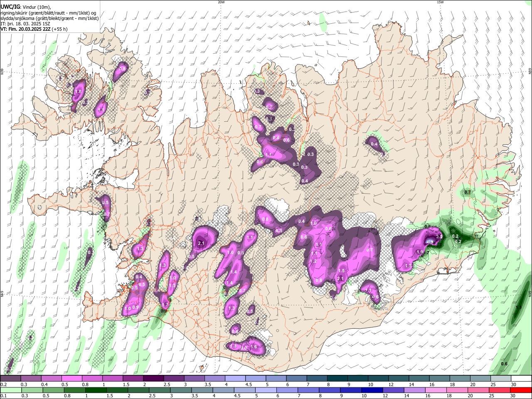This screenshot has width=532, height=399.
Task: Click the 0.1 label in the lower legend
Action: [x=3, y=396]
